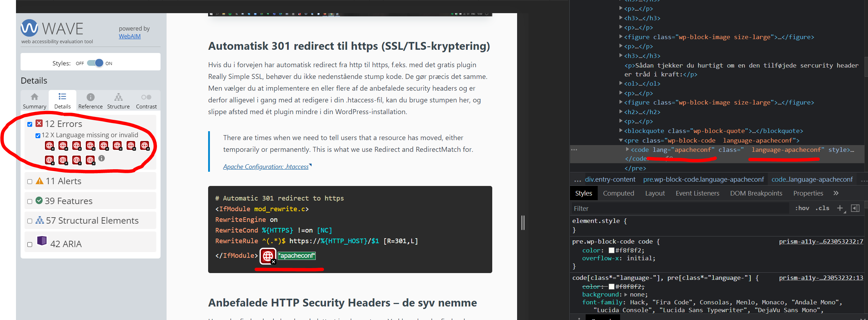Toggle the WAVE Styles on/off switch
This screenshot has width=868, height=320.
[x=95, y=63]
